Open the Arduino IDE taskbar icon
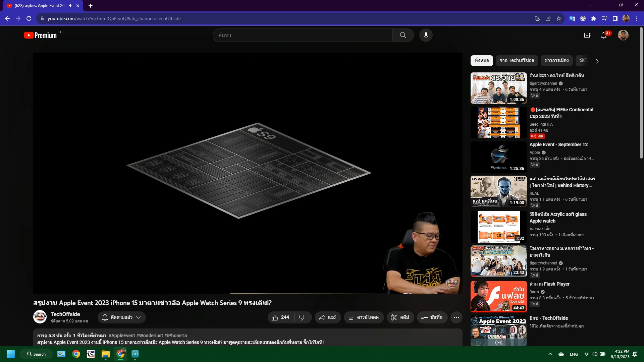Screen dimensions: 644x362 coord(135,354)
